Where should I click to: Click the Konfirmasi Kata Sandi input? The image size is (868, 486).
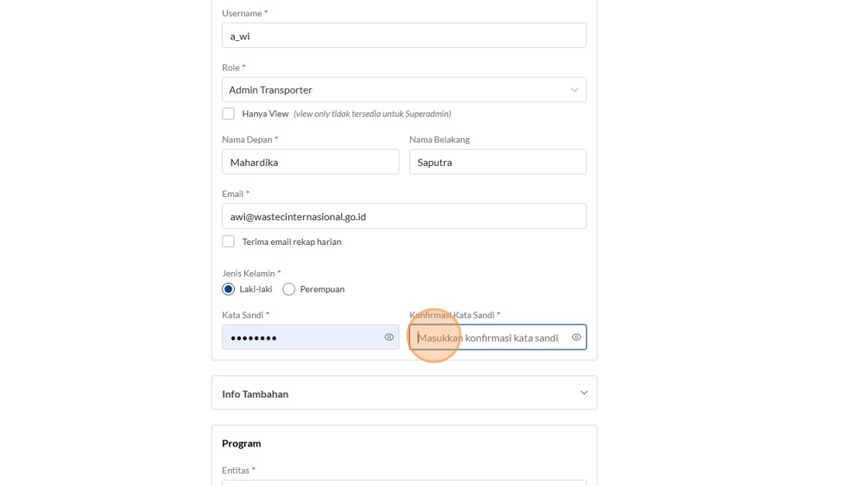pos(490,337)
